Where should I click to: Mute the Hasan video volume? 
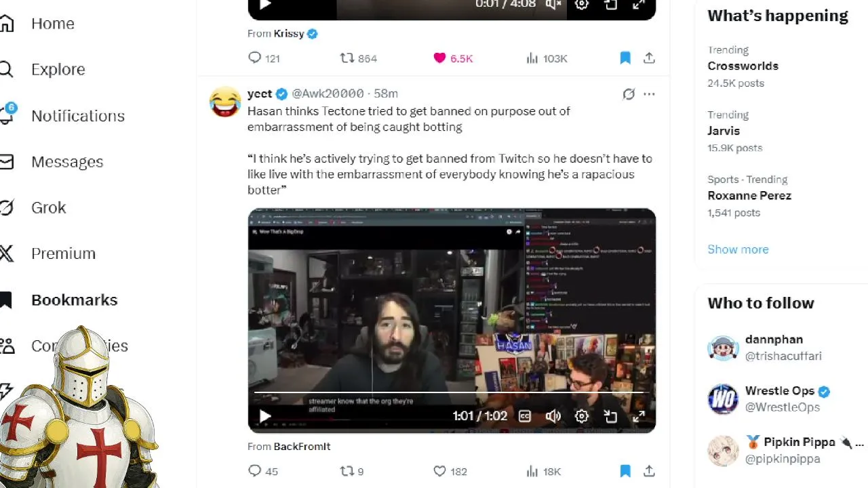(x=553, y=416)
